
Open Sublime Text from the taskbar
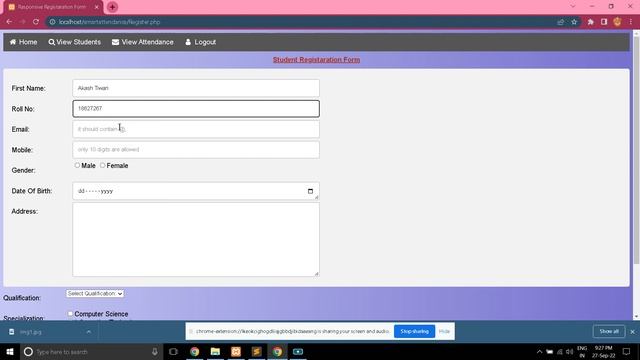click(256, 351)
